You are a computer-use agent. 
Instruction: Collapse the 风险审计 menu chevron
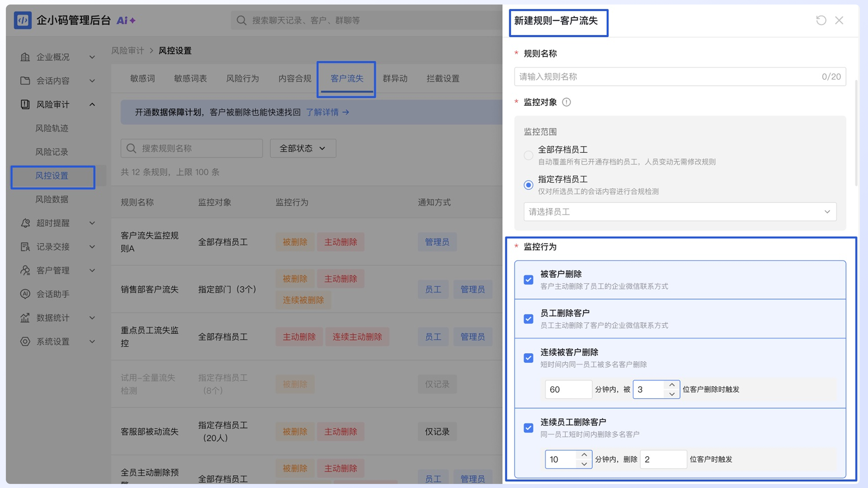(x=92, y=104)
